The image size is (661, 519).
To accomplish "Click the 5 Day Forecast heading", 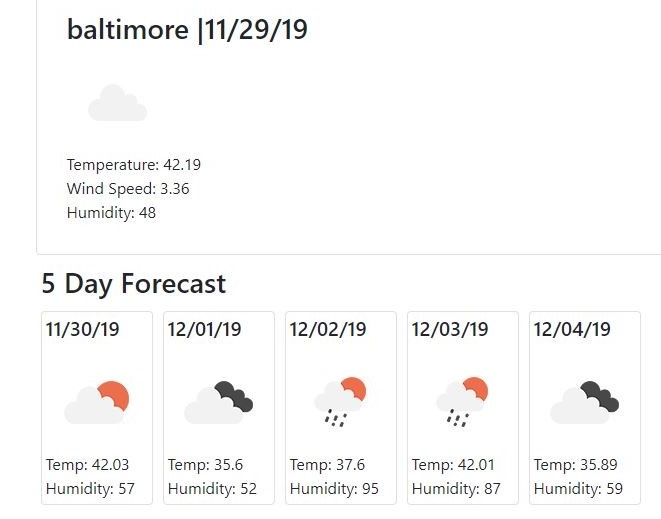I will coord(134,284).
